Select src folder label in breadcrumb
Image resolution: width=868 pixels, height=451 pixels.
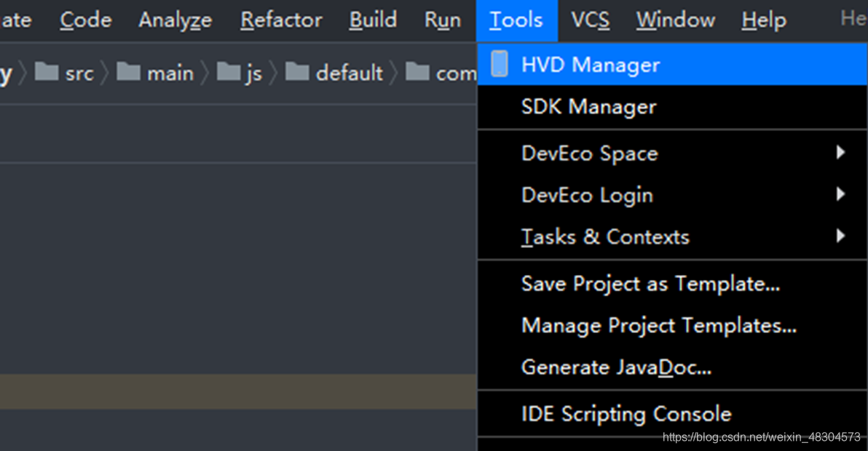[x=79, y=73]
